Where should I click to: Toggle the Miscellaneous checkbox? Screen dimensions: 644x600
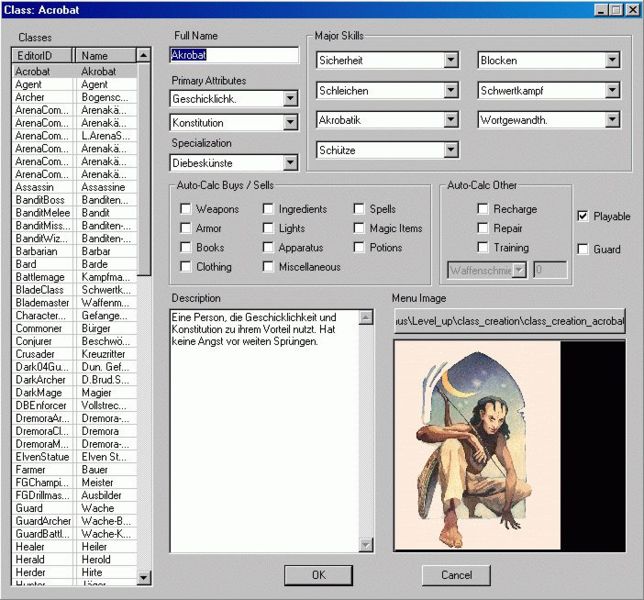coord(268,267)
